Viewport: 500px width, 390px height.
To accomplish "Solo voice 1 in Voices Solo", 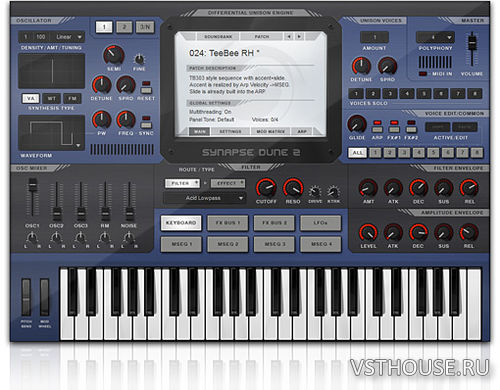I will (x=356, y=94).
